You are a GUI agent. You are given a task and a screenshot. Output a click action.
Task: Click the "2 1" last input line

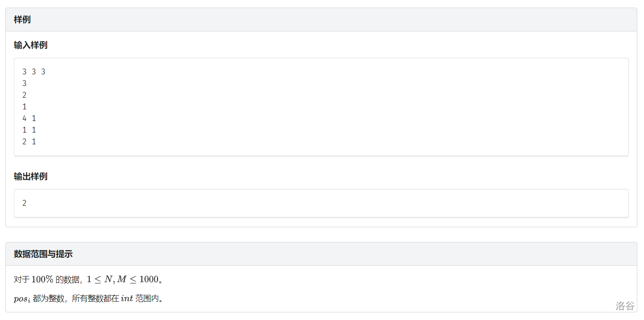(x=29, y=142)
